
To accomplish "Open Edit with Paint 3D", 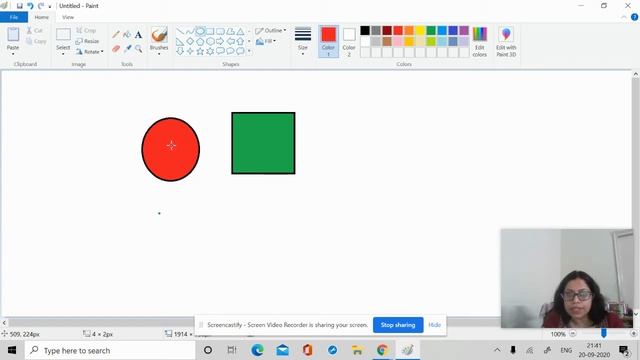I will 506,42.
